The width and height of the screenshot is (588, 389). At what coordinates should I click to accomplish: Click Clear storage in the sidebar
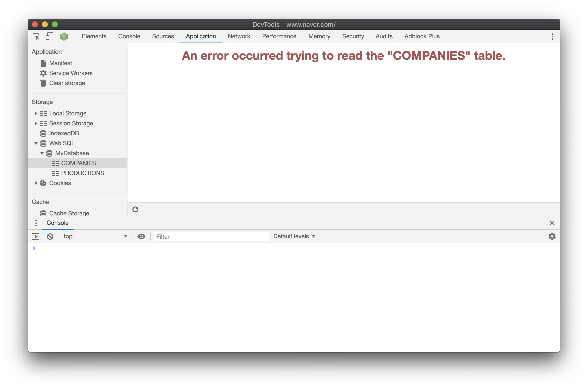point(67,83)
